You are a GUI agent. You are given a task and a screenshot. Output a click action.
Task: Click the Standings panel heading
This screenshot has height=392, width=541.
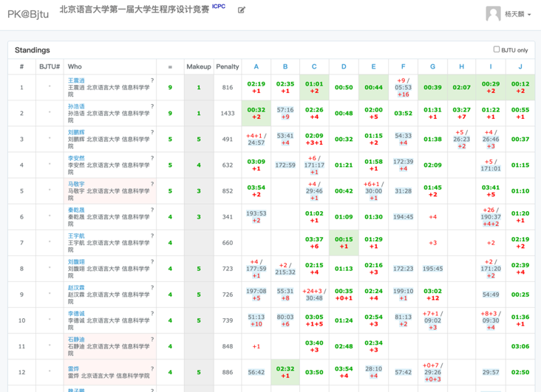[x=32, y=50]
